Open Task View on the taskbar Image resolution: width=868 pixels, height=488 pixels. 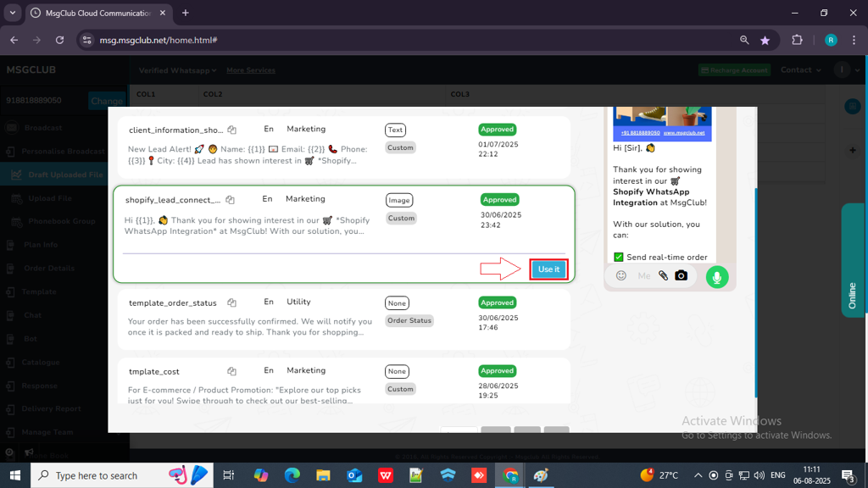pyautogui.click(x=228, y=475)
